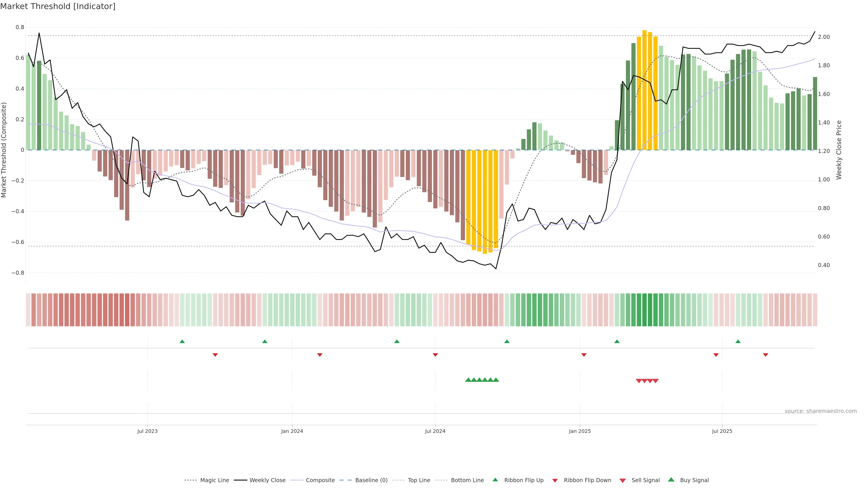This screenshot has height=488, width=868.
Task: Click the Market Threshold [Indicator] title
Action: pos(58,6)
